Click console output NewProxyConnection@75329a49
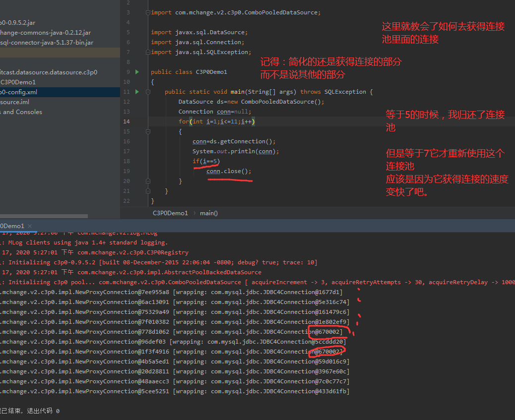The width and height of the screenshot is (515, 420). (x=175, y=311)
